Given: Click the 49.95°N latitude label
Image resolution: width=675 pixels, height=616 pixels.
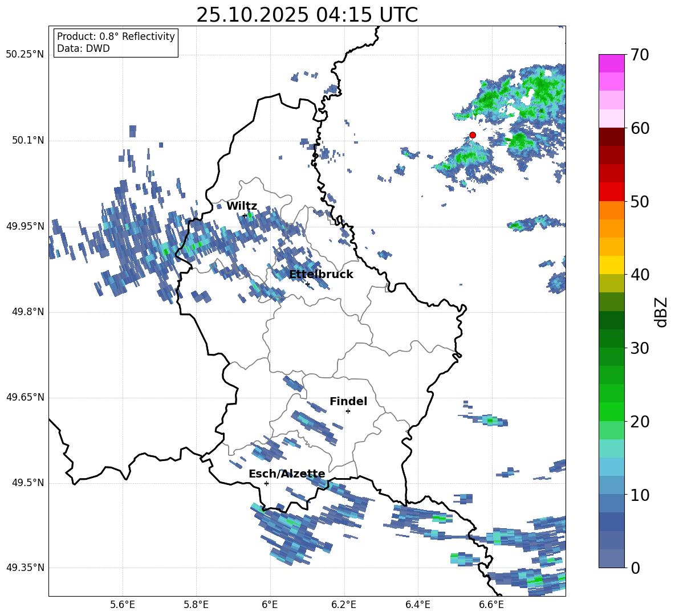Looking at the screenshot, I should (x=25, y=226).
